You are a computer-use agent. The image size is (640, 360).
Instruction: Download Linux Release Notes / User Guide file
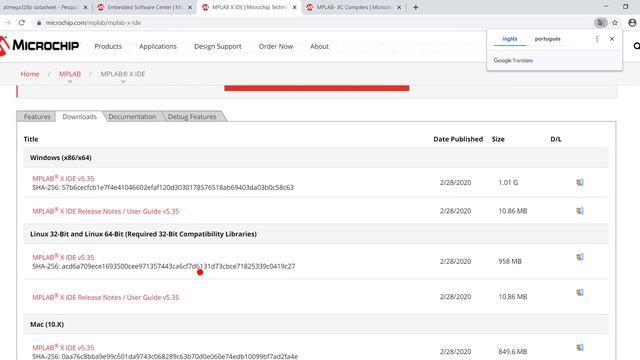(x=580, y=292)
